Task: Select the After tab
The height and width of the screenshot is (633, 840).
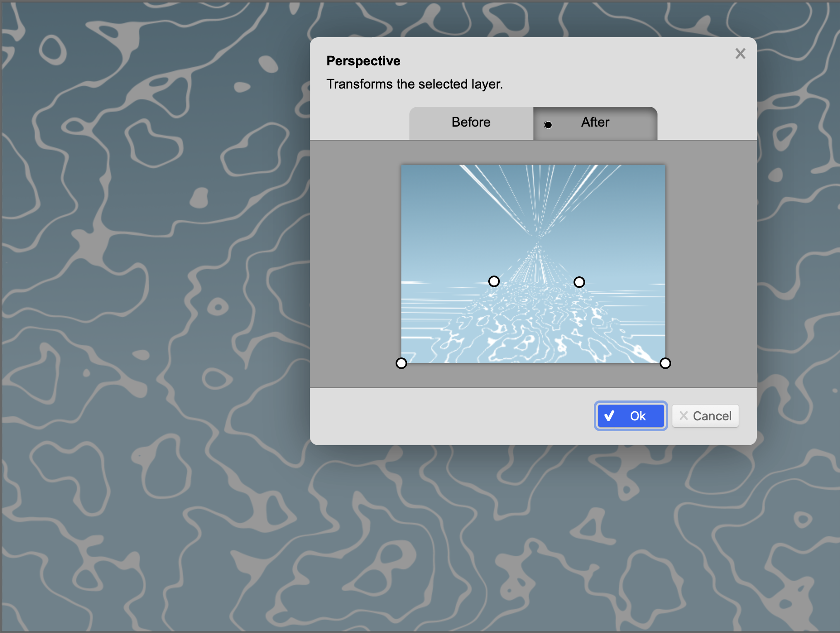Action: [595, 123]
